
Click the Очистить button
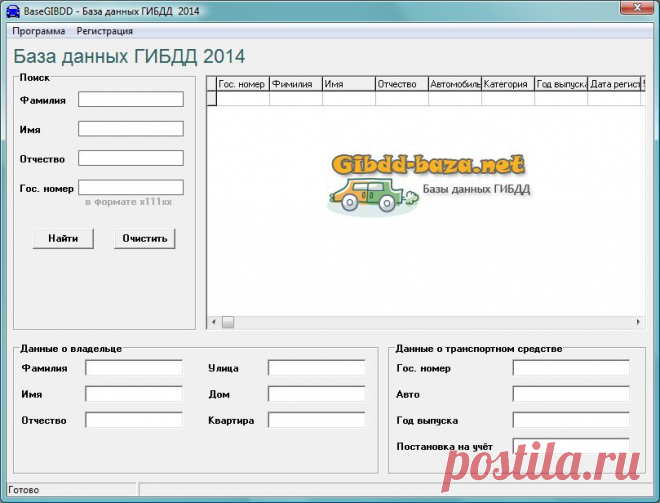[145, 239]
